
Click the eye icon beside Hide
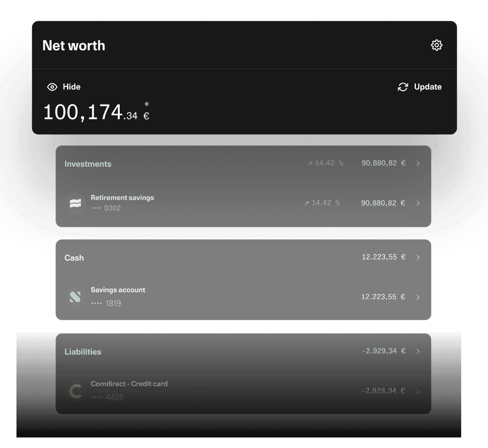coord(52,87)
